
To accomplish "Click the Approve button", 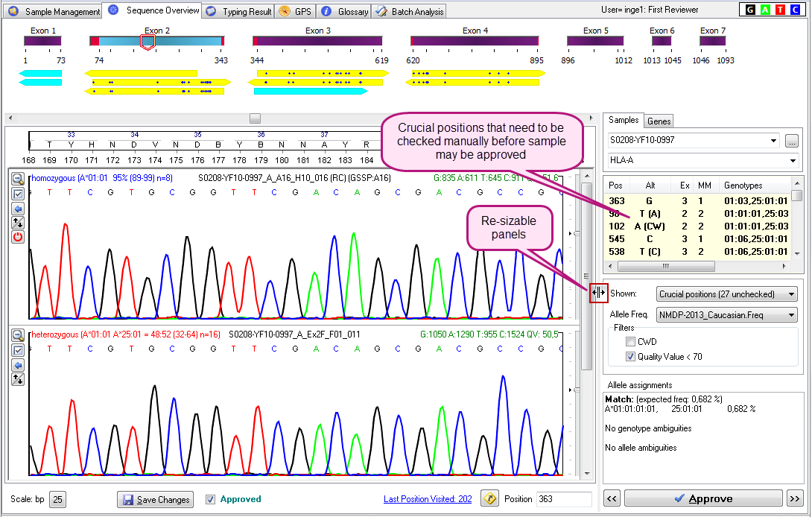I will (x=703, y=498).
